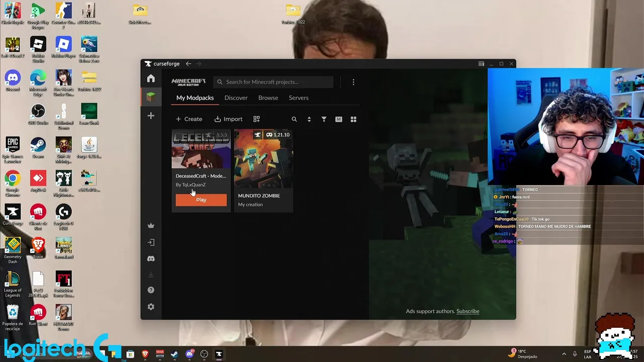644x362 pixels.
Task: Click the add-widgets grid icon beside Import
Action: pos(257,119)
